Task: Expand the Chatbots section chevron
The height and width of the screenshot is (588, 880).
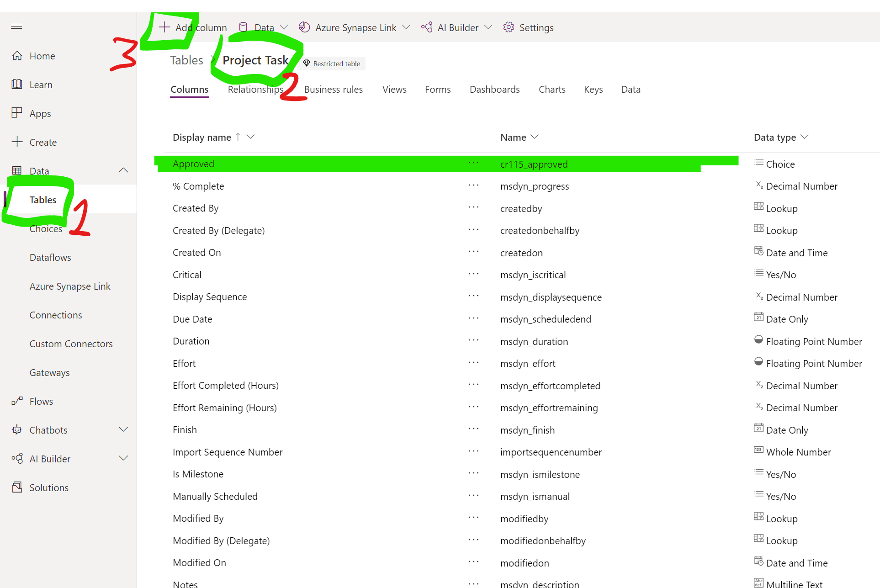Action: [123, 429]
